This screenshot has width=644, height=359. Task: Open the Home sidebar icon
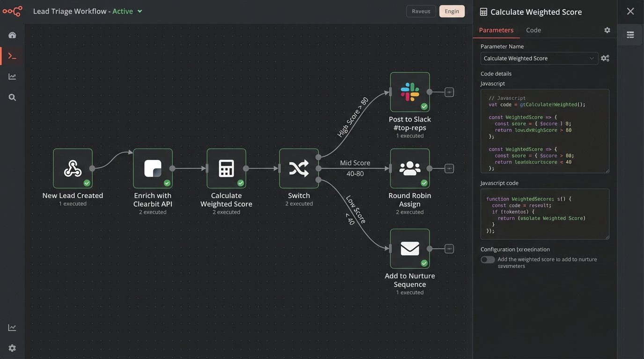pos(12,35)
